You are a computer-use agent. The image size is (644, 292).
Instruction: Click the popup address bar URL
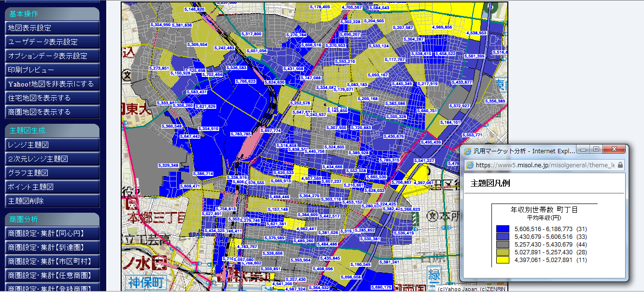[x=545, y=165]
